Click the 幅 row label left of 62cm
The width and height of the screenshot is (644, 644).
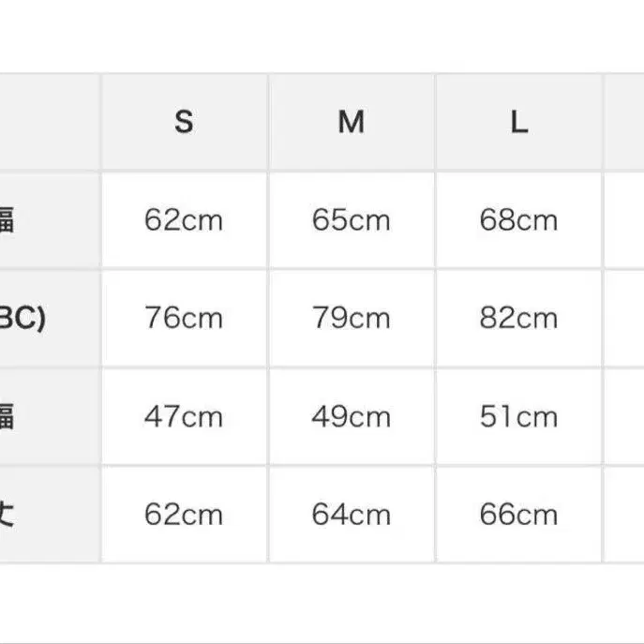pos(7,220)
